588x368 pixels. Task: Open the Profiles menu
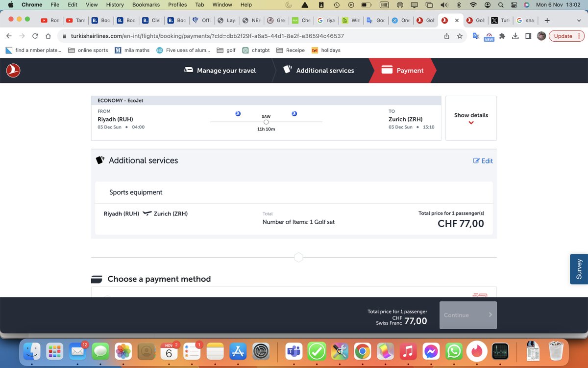tap(177, 4)
